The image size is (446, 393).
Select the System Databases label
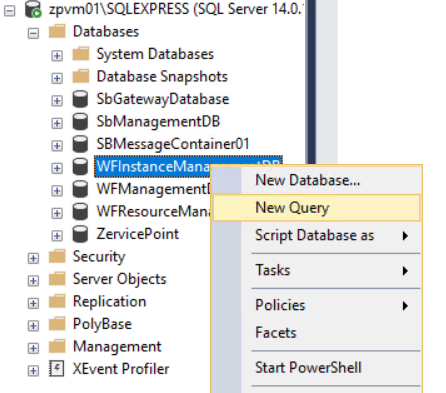tap(155, 54)
